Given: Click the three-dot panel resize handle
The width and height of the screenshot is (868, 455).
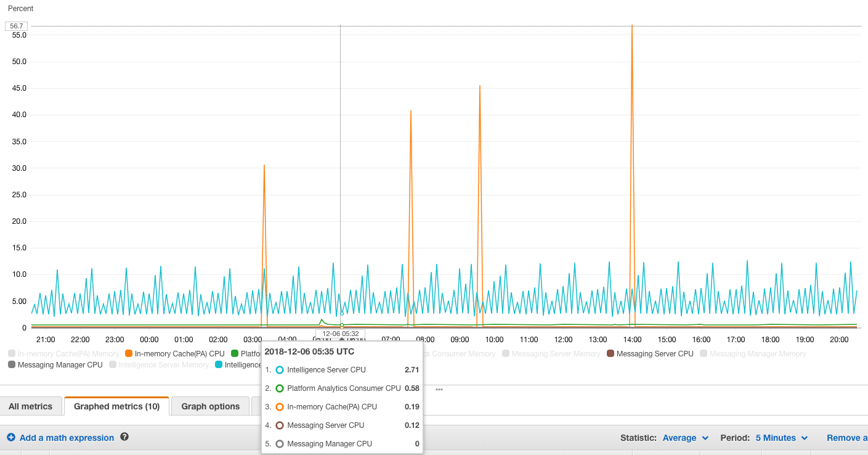Looking at the screenshot, I should [x=439, y=390].
